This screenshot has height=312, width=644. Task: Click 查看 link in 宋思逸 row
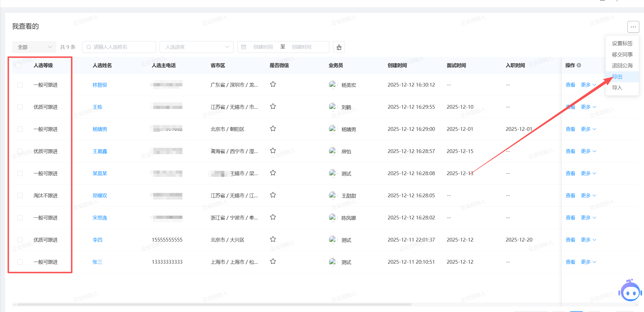(570, 218)
